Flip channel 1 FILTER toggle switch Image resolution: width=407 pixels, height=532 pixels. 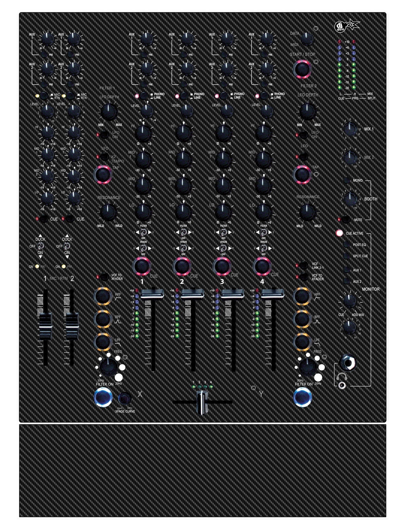pyautogui.click(x=143, y=232)
